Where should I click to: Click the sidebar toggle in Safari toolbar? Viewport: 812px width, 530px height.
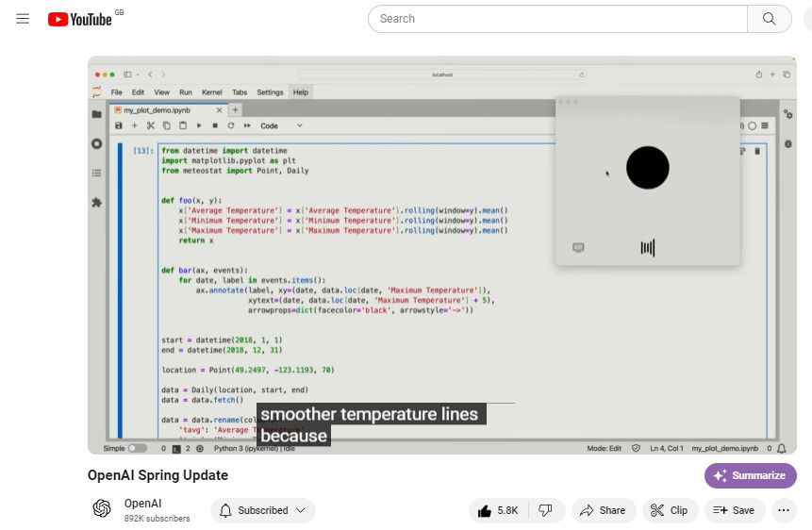(127, 75)
